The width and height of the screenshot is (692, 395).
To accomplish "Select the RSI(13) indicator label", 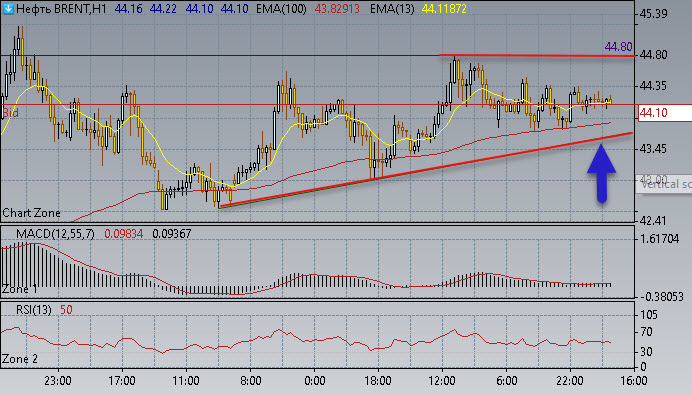I will pos(34,310).
